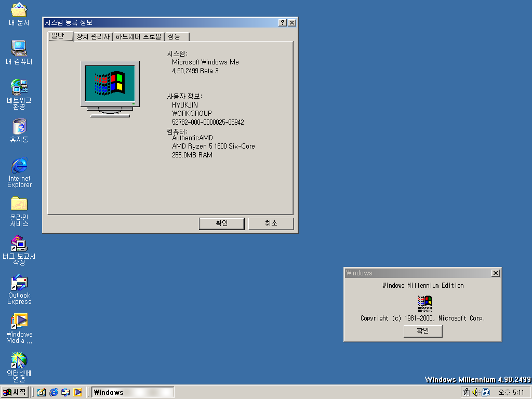Image resolution: width=532 pixels, height=399 pixels.
Task: Click the Windows taskbar window button
Action: 132,392
